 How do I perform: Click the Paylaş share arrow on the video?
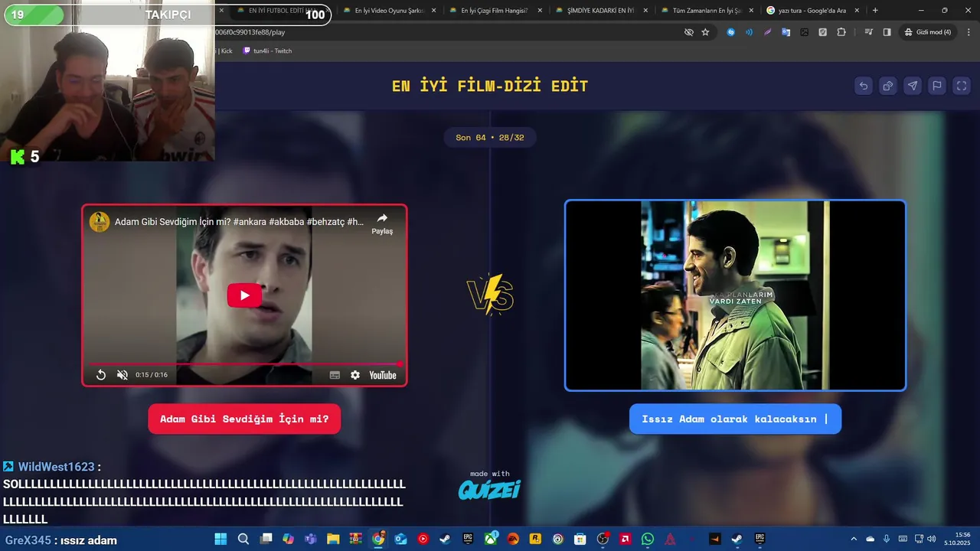coord(382,223)
